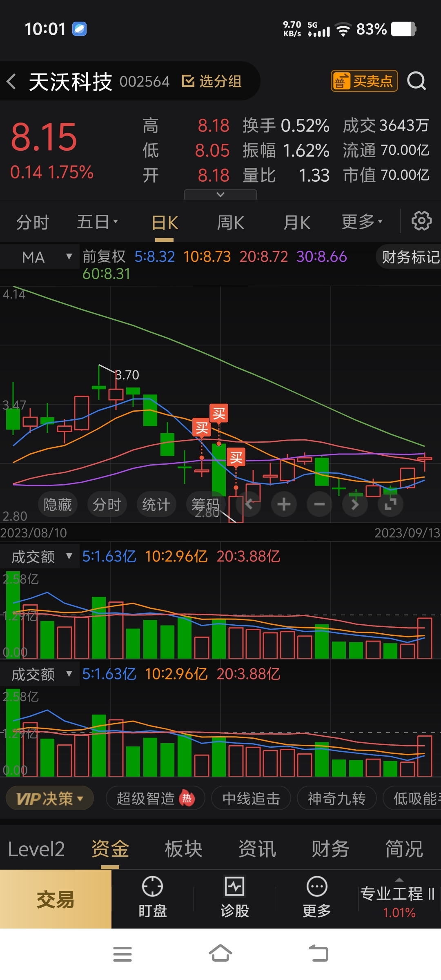Tap Android home icon
The width and height of the screenshot is (441, 980).
coord(220,954)
